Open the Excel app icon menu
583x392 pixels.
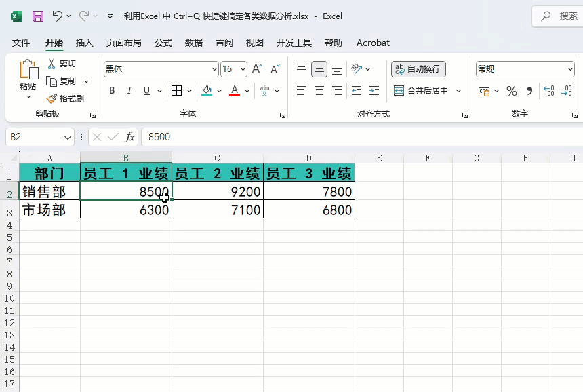click(x=16, y=16)
